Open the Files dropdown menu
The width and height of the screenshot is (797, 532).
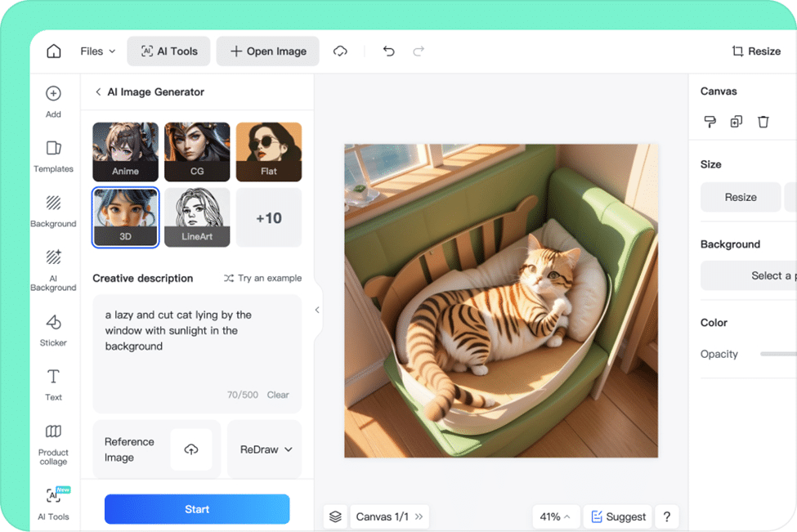click(98, 51)
